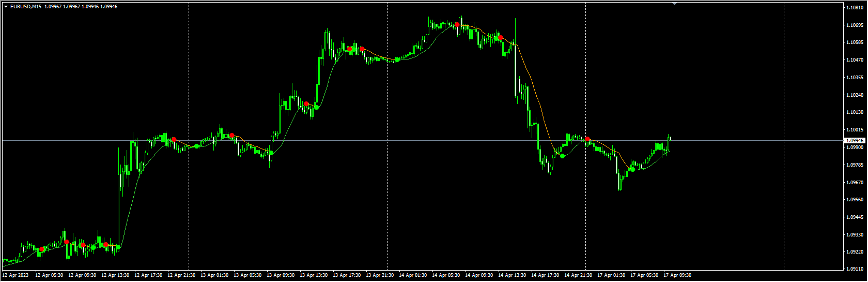Click price axis value 1.10015
868x282 pixels.
855,130
